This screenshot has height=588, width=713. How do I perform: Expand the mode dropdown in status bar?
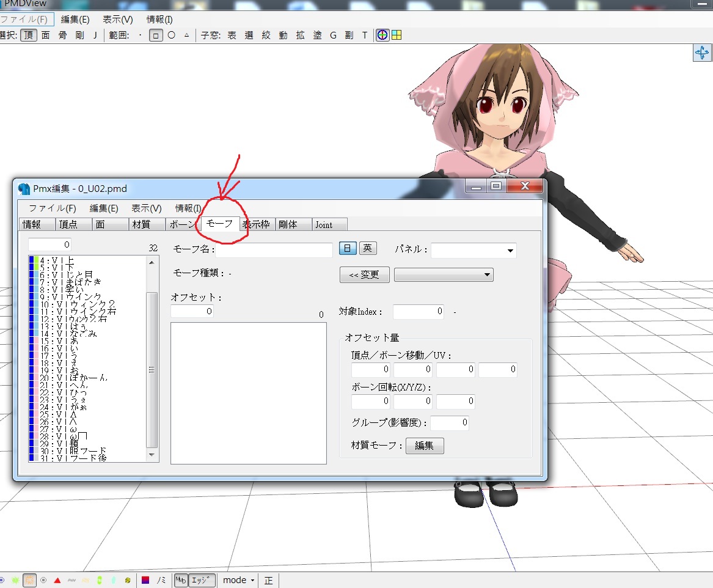tap(239, 580)
